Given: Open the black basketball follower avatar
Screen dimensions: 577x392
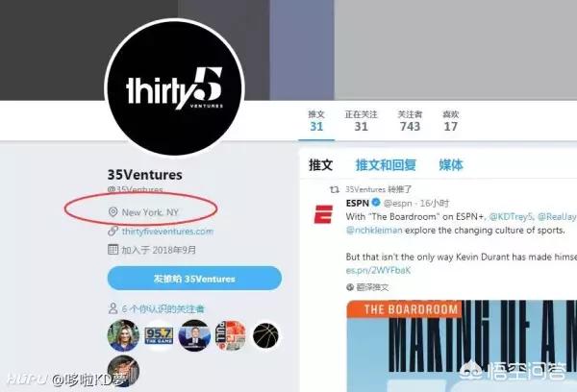Looking at the screenshot, I should pos(266,335).
